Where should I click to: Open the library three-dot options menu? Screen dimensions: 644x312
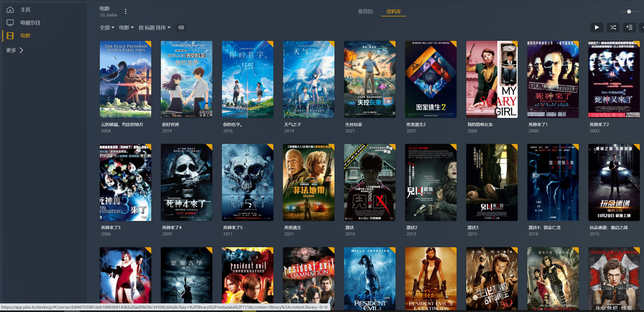[x=126, y=11]
